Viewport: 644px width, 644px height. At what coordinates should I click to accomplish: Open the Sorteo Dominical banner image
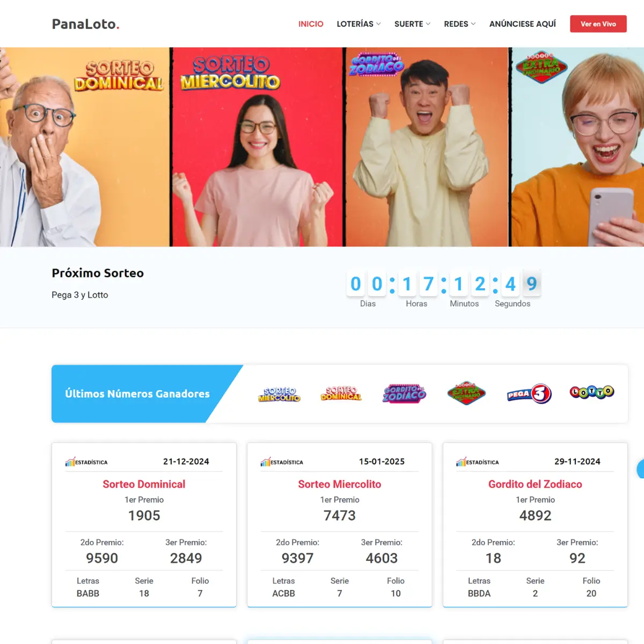pos(85,147)
